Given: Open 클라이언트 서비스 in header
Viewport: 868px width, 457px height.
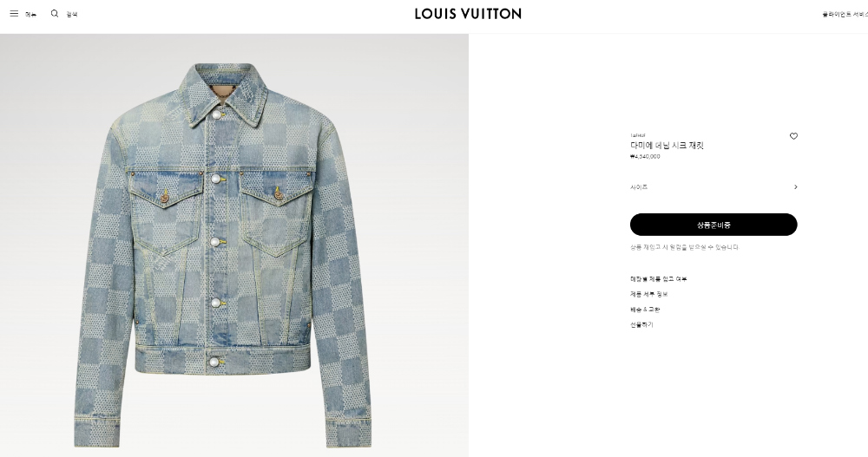Looking at the screenshot, I should tap(845, 15).
